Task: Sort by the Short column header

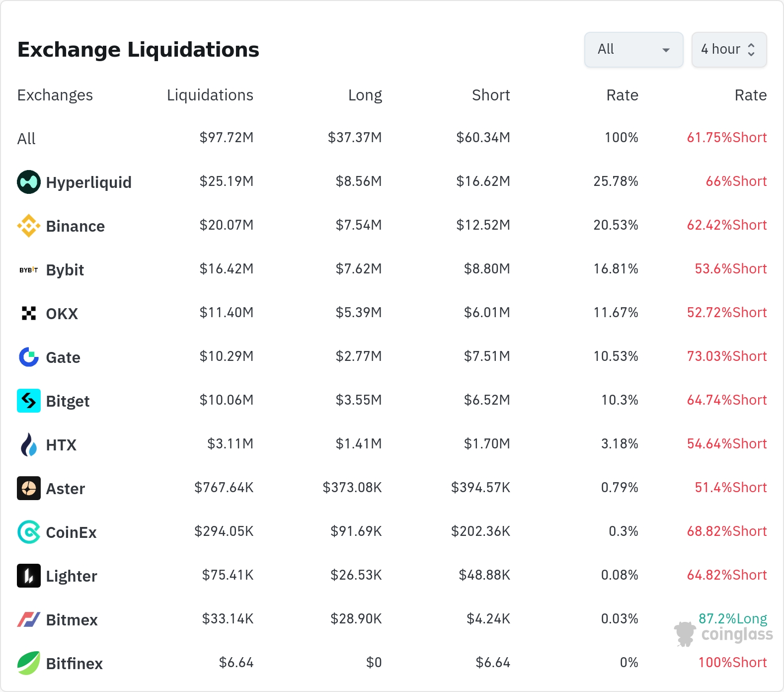Action: point(490,95)
